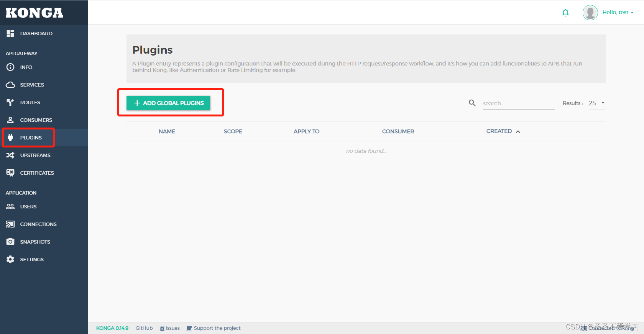Viewport: 644px width, 334px height.
Task: Click the search magnifier icon
Action: [472, 103]
